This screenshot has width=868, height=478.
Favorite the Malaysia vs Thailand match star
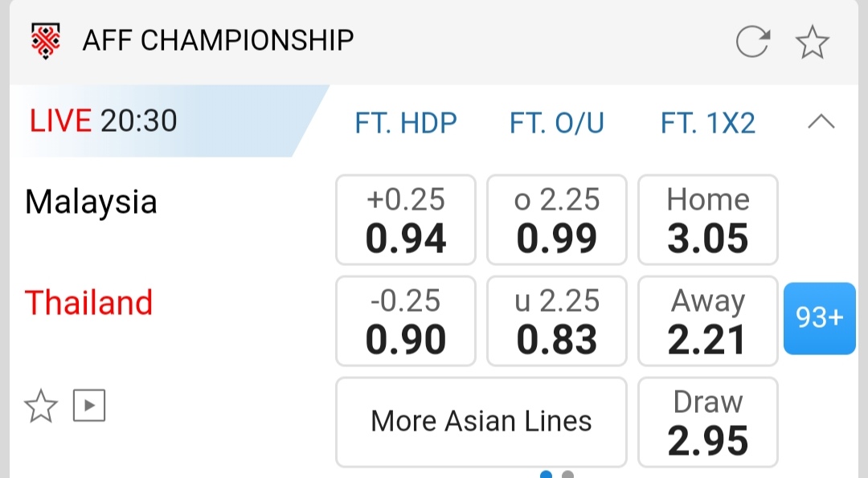coord(41,407)
